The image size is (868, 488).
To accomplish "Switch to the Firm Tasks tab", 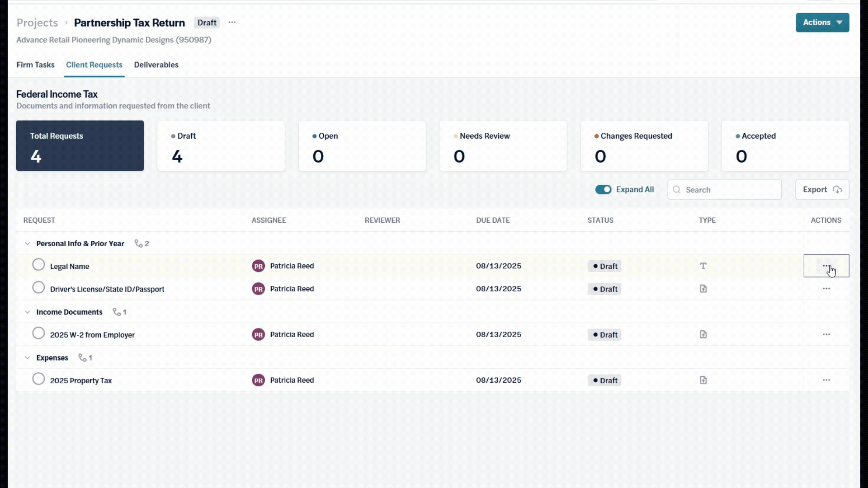I will click(x=35, y=65).
